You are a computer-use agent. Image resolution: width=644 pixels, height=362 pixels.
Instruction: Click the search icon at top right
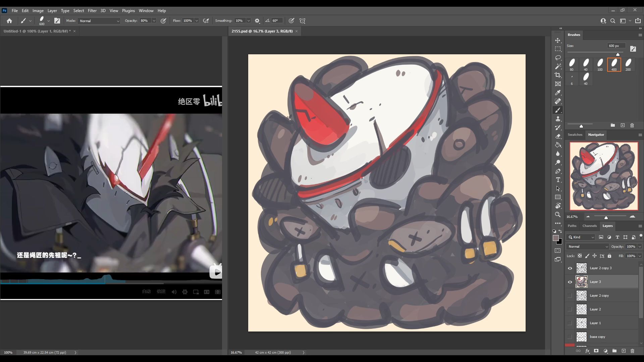coord(613,21)
